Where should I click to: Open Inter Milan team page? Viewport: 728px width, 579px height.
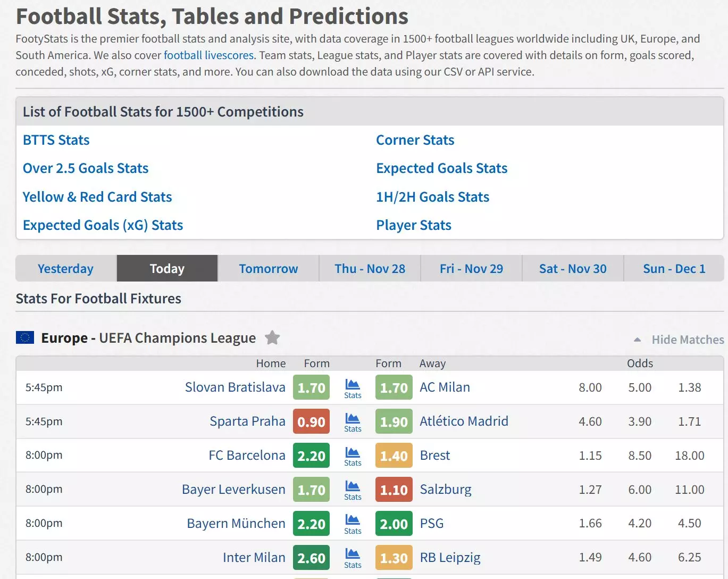(254, 558)
